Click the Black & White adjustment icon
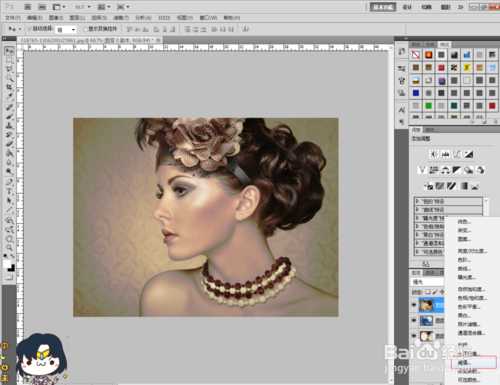The width and height of the screenshot is (500, 385). tap(456, 170)
